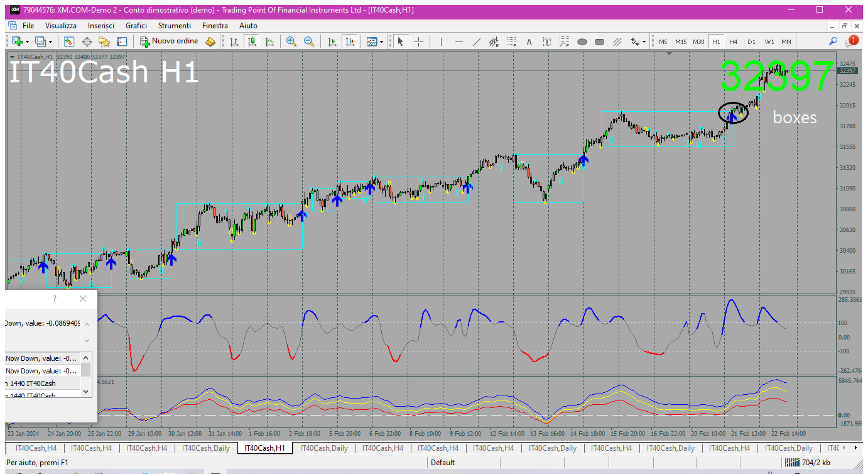Click the Default profile in status bar
This screenshot has height=474, width=868.
443,463
